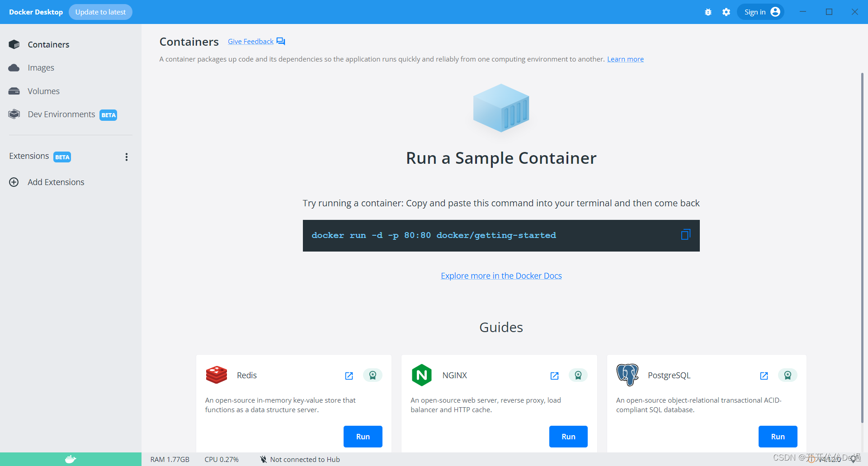
Task: Click the main page vertical scrollbar
Action: tap(862, 248)
